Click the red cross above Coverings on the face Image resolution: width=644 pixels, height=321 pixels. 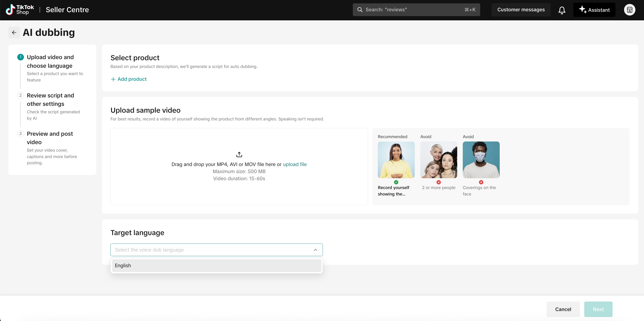[x=481, y=182]
